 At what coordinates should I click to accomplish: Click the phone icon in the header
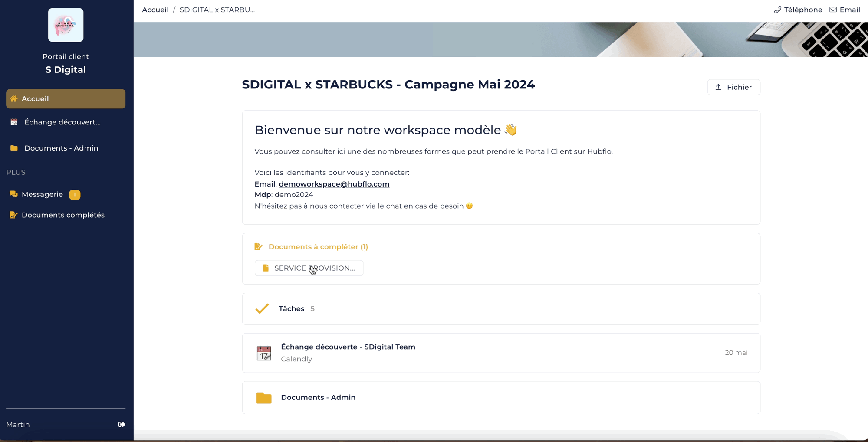(778, 10)
